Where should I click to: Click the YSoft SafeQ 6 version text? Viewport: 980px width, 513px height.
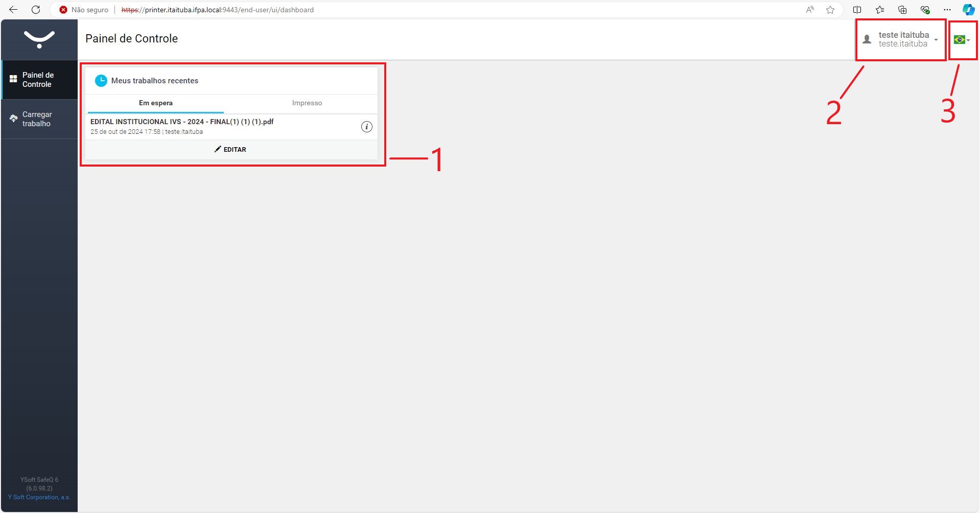coord(39,484)
